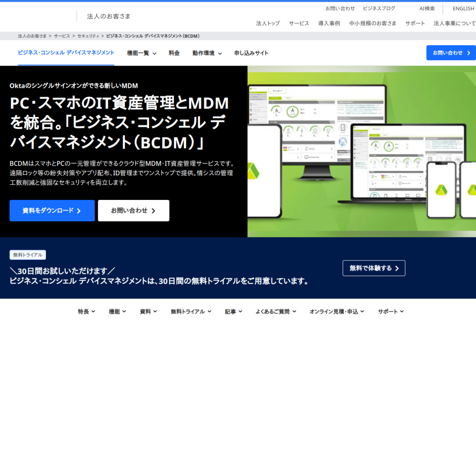Open the お問い合わせ link in top bar
The height and width of the screenshot is (476, 476).
click(x=340, y=8)
